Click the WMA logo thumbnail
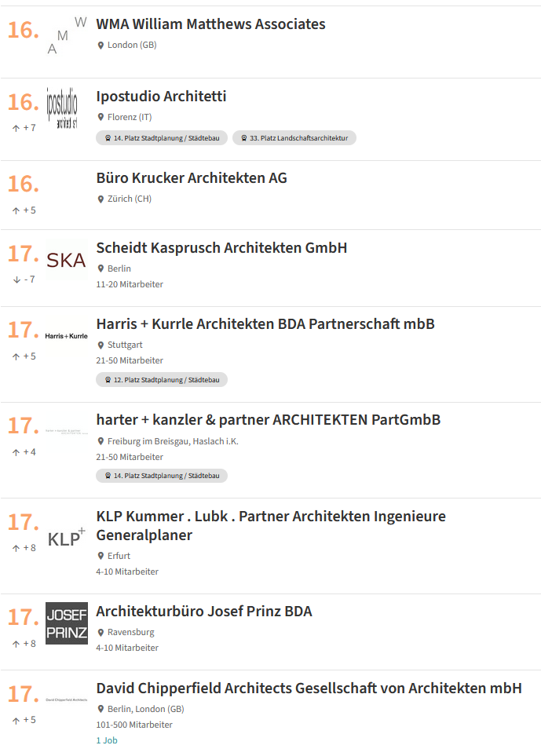This screenshot has width=541, height=756. click(x=67, y=35)
